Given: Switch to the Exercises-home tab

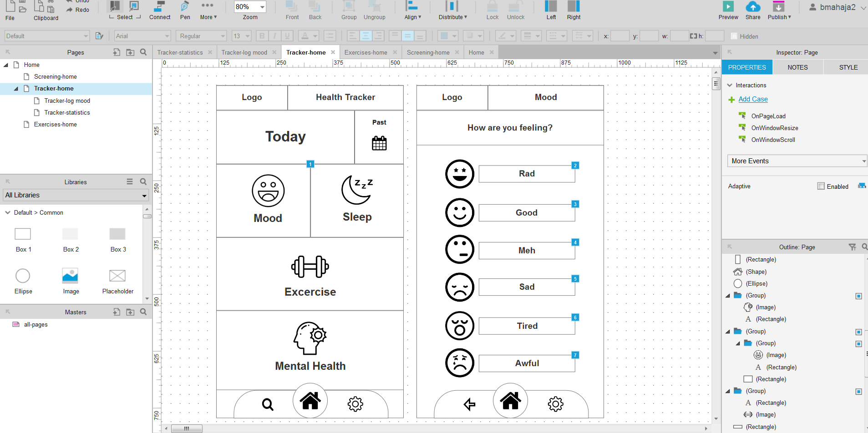Looking at the screenshot, I should 365,52.
